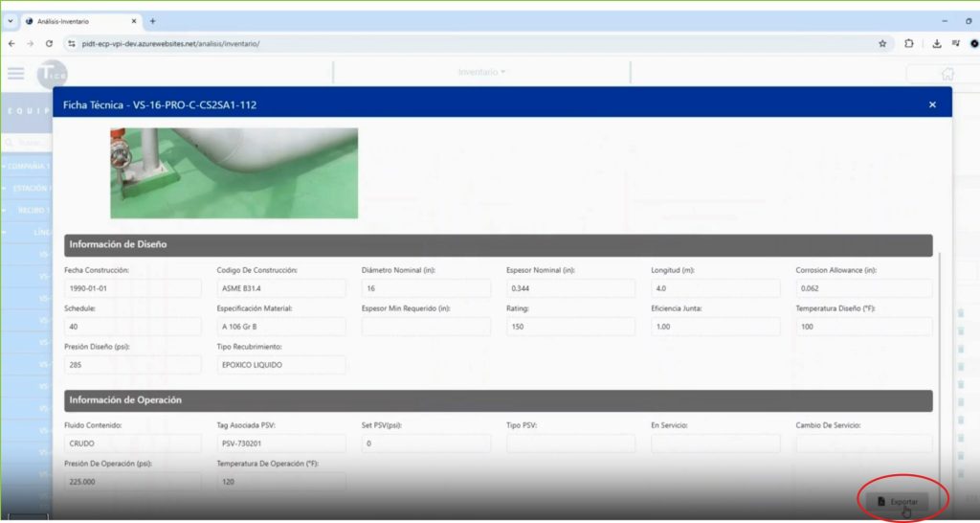This screenshot has height=523, width=980.
Task: Expand the Inventario dropdown menu
Action: (x=481, y=72)
